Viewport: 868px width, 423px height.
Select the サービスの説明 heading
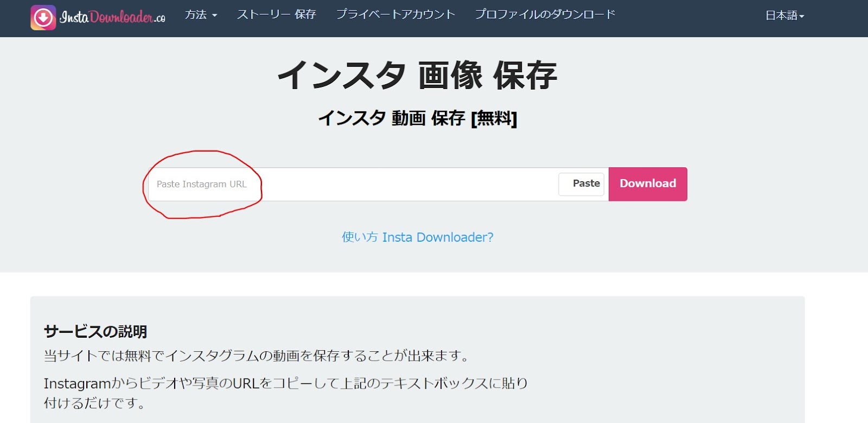[95, 331]
